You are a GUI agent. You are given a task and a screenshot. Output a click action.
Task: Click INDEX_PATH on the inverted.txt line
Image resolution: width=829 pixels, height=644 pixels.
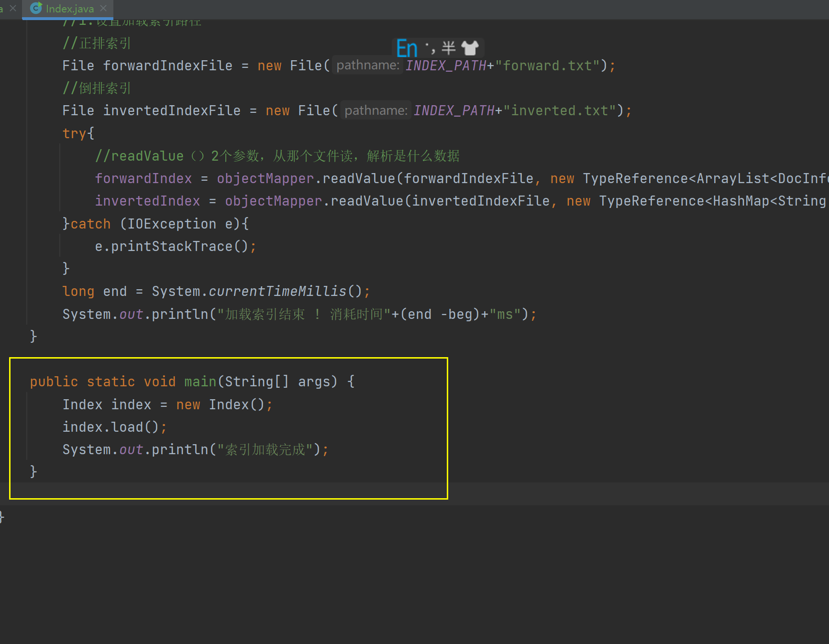[454, 110]
